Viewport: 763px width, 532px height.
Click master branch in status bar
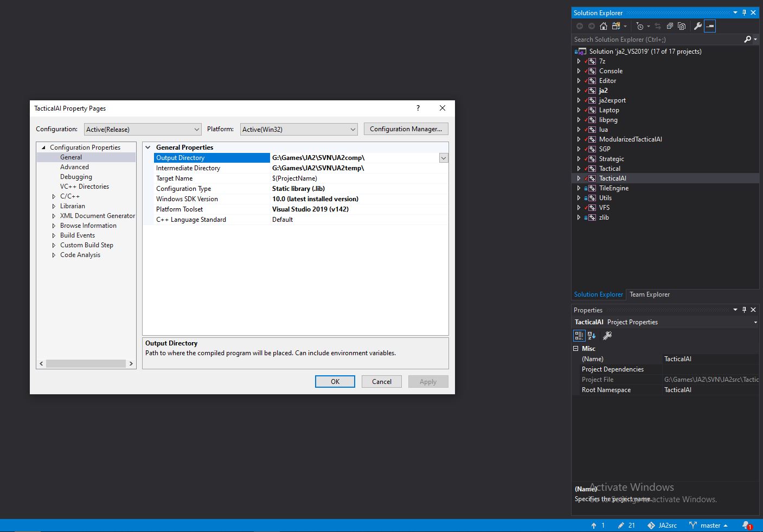pyautogui.click(x=708, y=525)
